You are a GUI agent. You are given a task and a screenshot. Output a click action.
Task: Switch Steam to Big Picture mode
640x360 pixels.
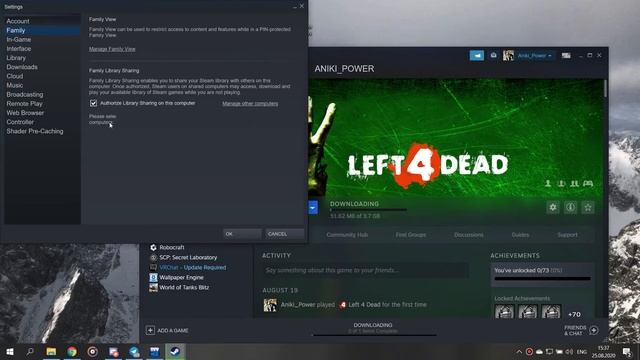(x=566, y=56)
